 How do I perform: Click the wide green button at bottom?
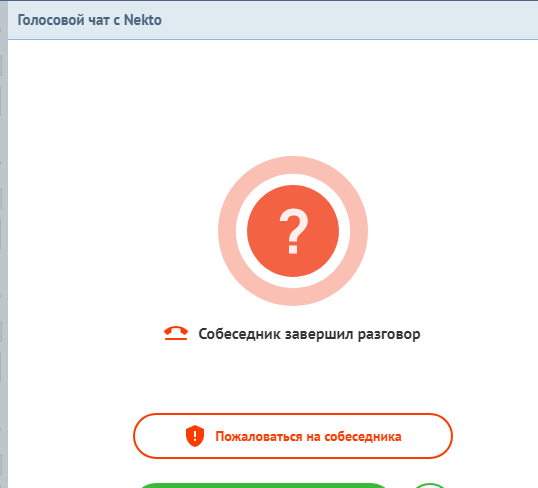(264, 486)
